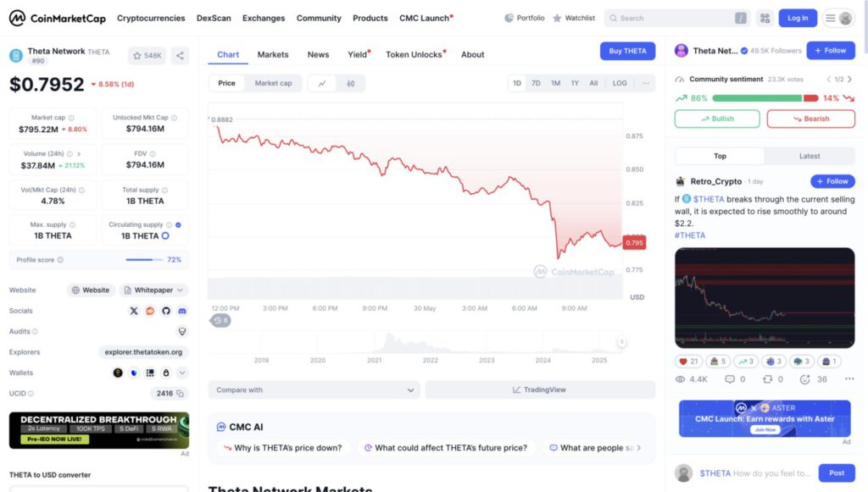Open the Markets tab
Viewport: 868px width, 492px height.
coord(273,54)
